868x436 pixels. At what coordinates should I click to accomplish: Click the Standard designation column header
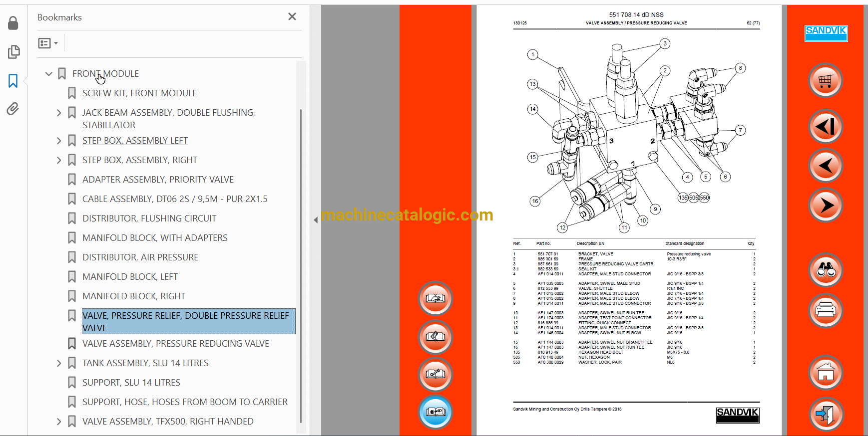[685, 243]
